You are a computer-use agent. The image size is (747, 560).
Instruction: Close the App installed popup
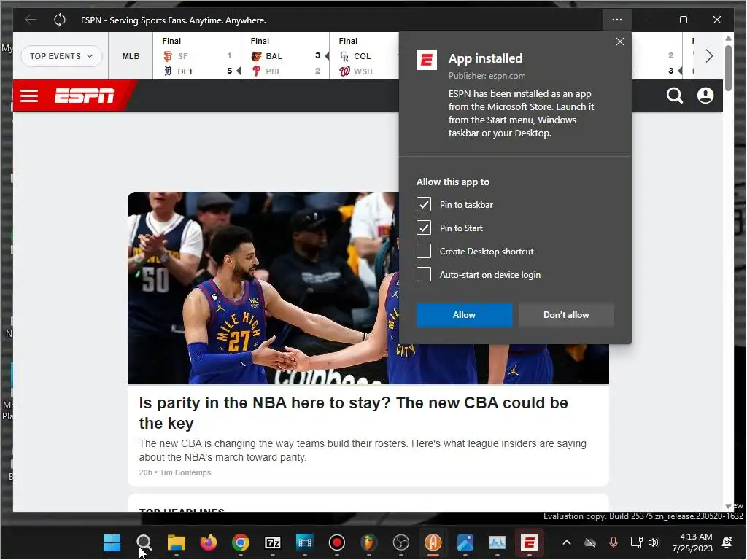point(620,42)
